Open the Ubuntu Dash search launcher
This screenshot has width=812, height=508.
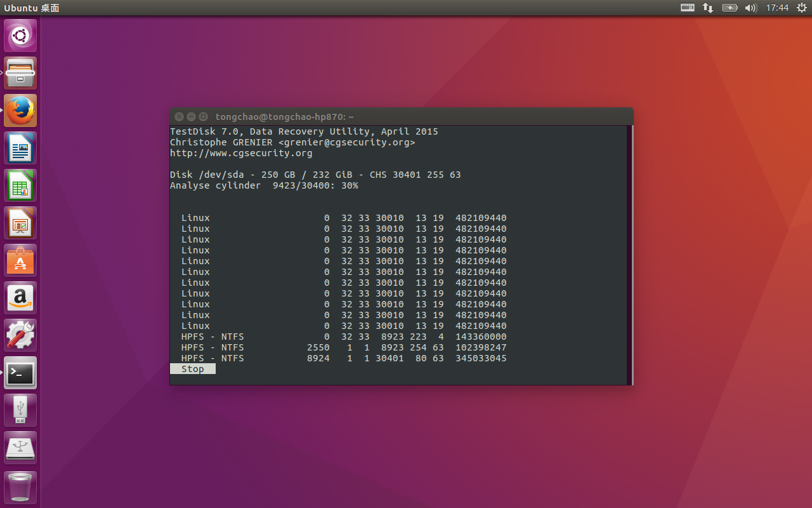(x=20, y=36)
